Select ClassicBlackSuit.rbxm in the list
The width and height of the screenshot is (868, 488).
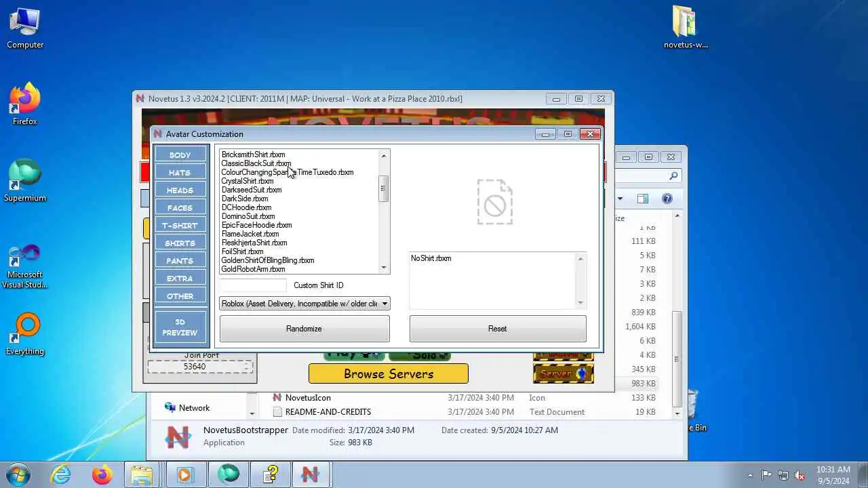point(256,163)
